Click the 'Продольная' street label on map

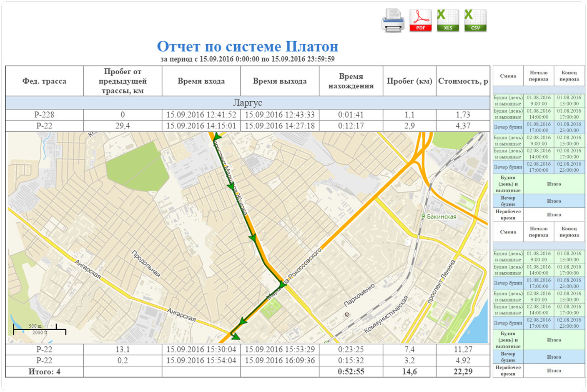point(146,264)
